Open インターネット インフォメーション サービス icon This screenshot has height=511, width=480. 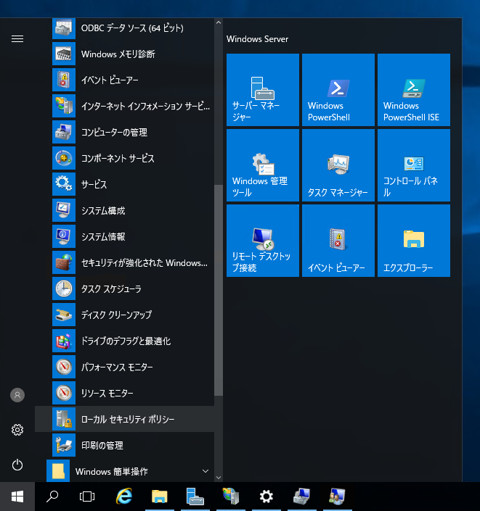[x=64, y=106]
